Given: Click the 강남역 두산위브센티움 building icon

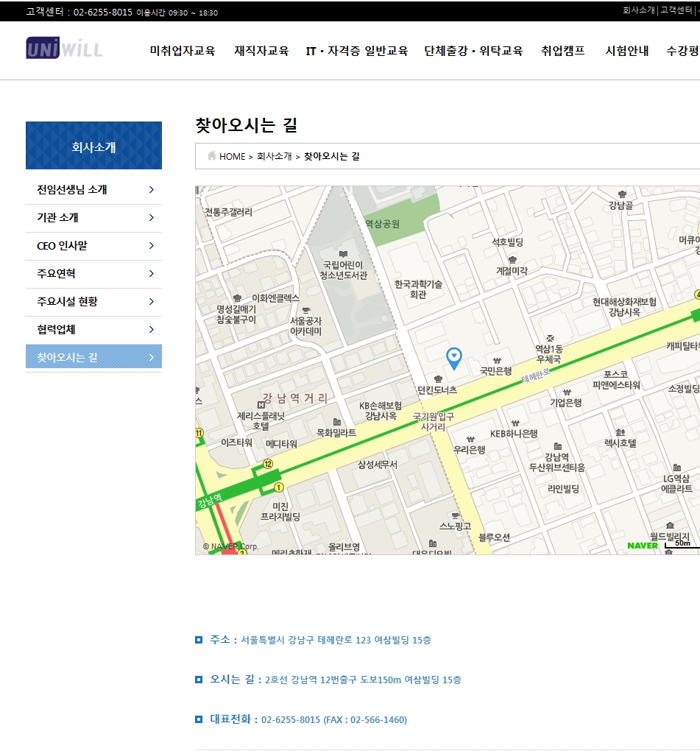Looking at the screenshot, I should point(558,446).
